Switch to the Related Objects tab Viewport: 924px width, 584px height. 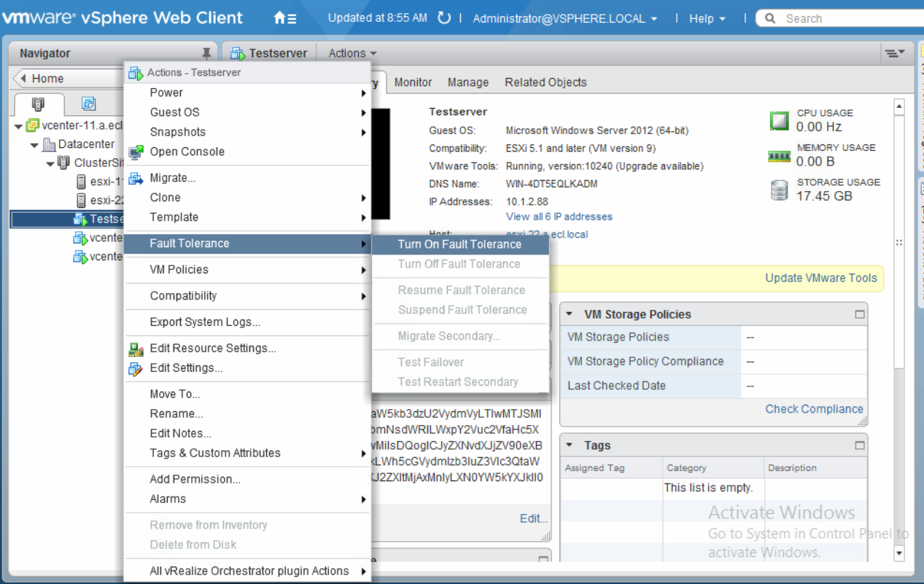coord(546,82)
